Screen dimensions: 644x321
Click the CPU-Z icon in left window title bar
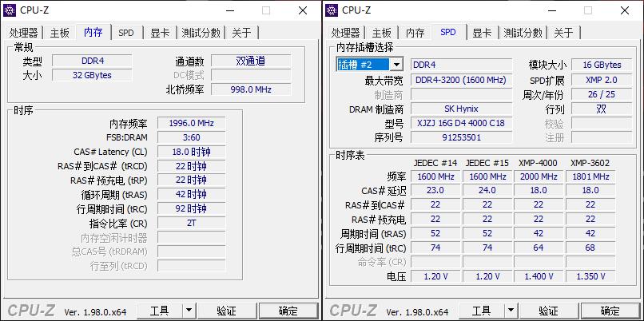point(12,10)
